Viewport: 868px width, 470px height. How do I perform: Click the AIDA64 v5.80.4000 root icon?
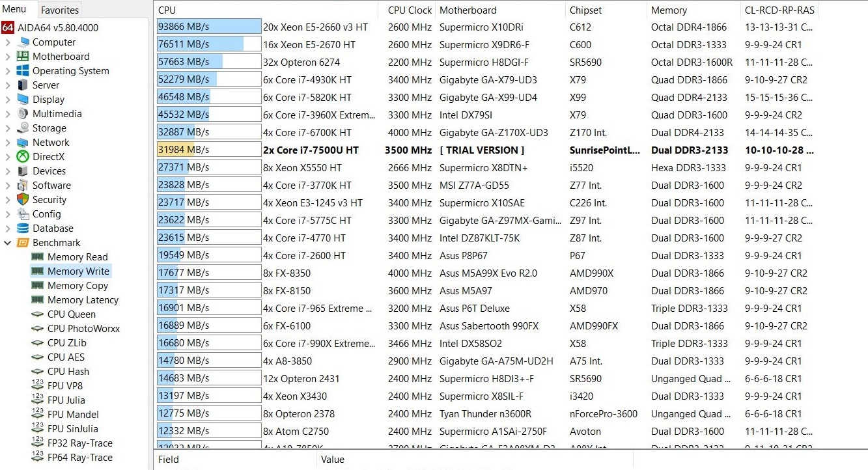[7, 28]
